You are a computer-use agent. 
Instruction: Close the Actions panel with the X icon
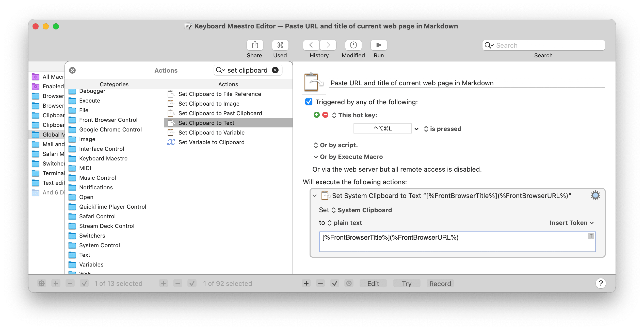[x=72, y=70]
